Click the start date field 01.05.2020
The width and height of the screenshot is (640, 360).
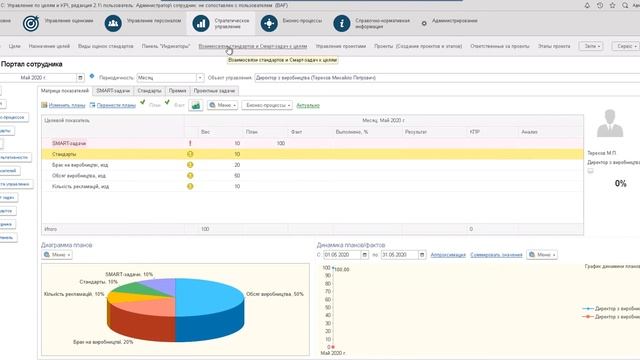coord(342,255)
